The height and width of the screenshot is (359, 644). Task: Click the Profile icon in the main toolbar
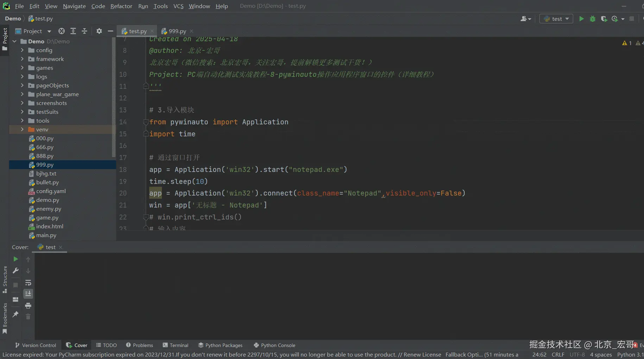pos(615,19)
